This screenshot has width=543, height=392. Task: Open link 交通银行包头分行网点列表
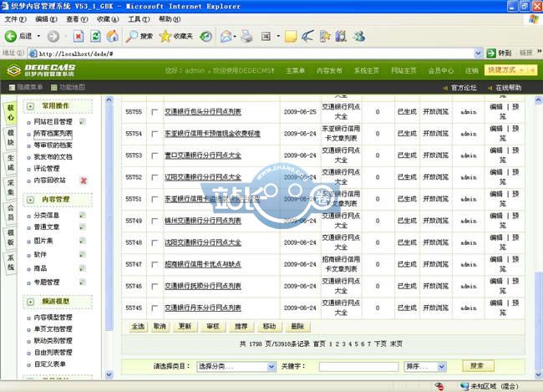[x=203, y=112]
